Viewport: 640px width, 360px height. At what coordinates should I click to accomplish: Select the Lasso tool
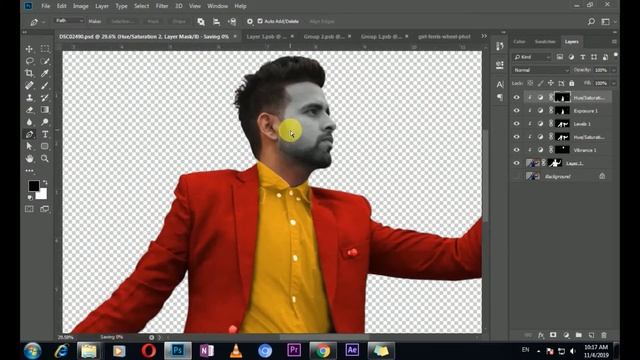coord(29,61)
